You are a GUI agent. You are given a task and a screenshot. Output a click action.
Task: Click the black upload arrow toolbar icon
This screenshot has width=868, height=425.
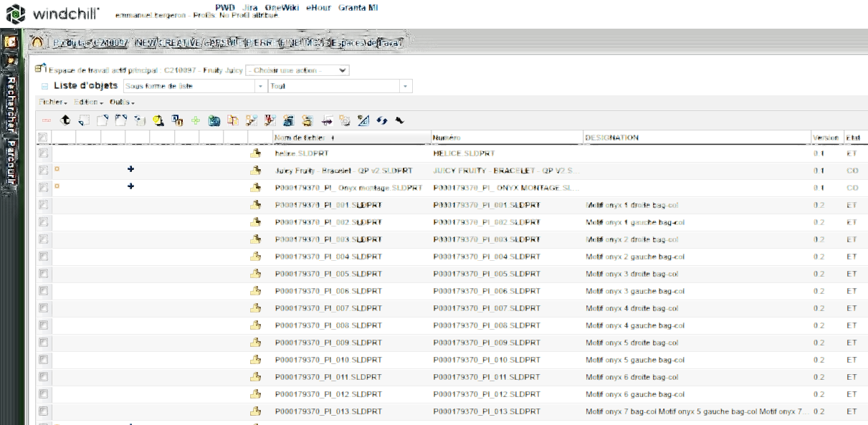tap(65, 121)
